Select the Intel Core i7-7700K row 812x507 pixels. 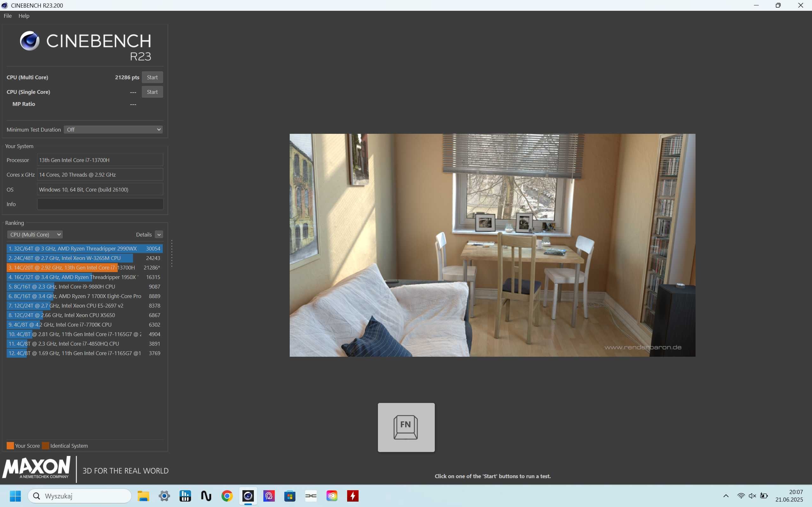(x=84, y=325)
